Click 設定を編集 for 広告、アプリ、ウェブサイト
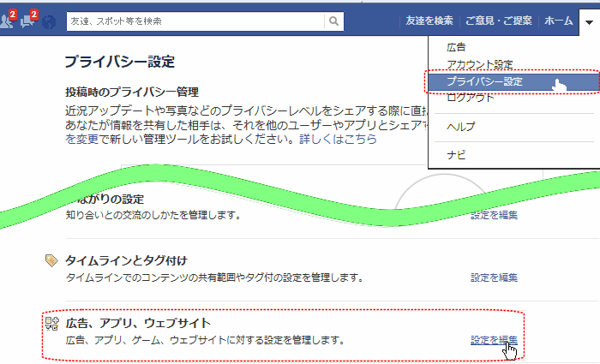 [494, 340]
